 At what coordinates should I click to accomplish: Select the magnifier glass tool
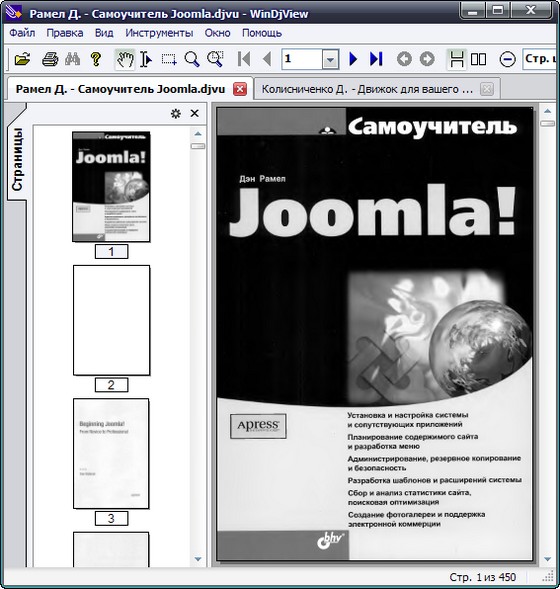pos(192,59)
